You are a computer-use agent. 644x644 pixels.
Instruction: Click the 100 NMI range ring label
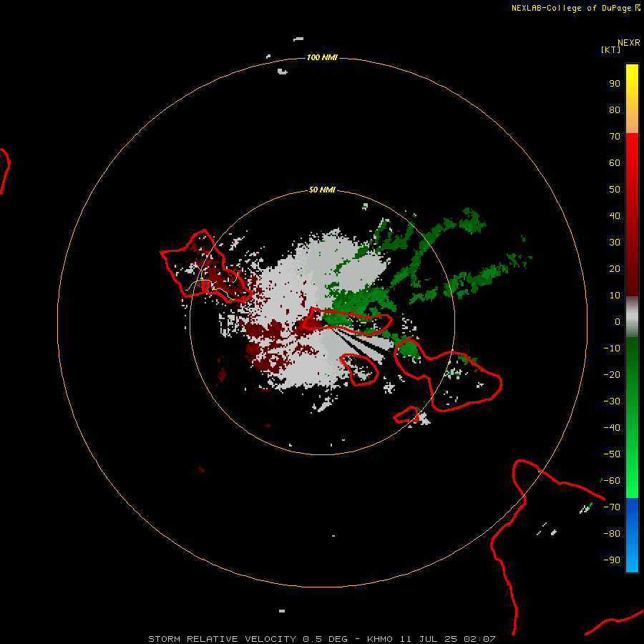pos(322,57)
